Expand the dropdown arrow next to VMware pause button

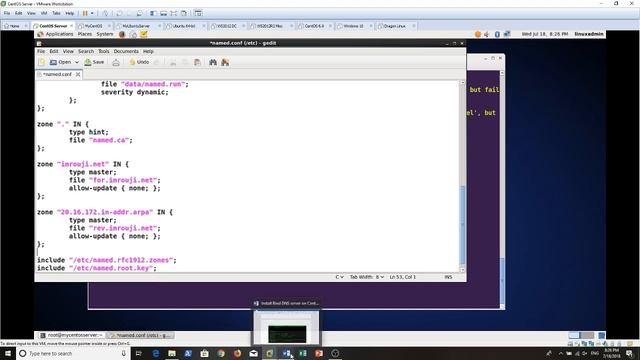click(92, 13)
